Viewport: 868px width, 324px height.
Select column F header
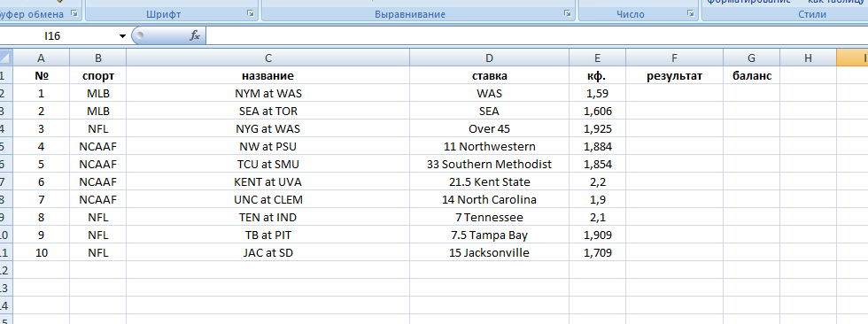[x=674, y=58]
